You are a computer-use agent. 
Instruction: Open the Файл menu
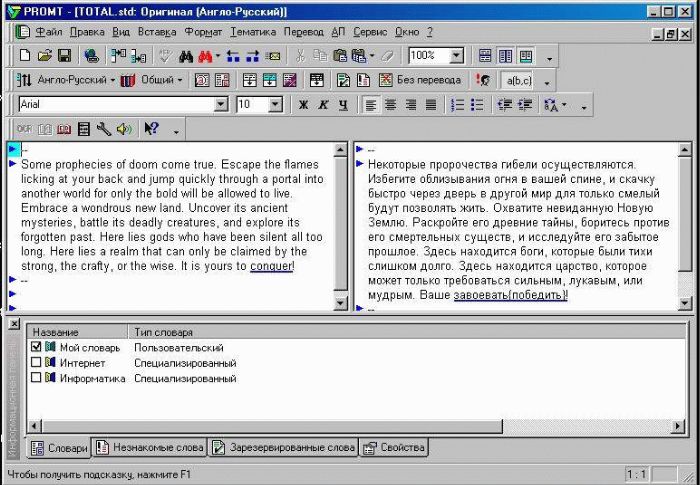point(49,32)
